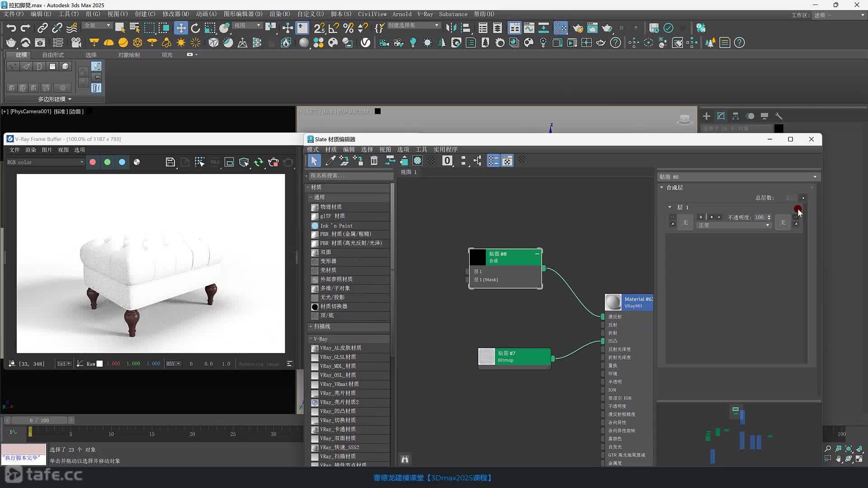This screenshot has width=868, height=488.
Task: Click the Save image disk icon in Frame Buffer
Action: [x=170, y=162]
